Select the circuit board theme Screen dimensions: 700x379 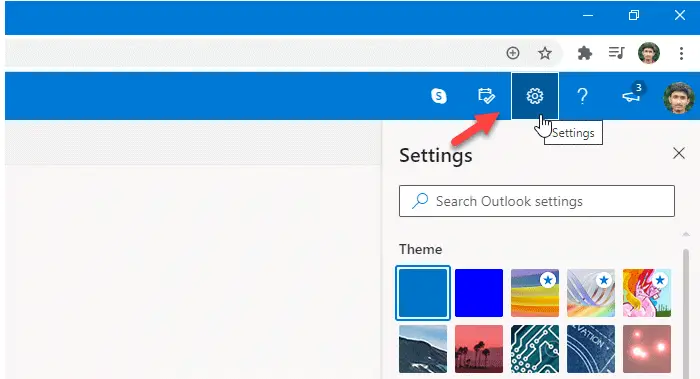coord(535,349)
